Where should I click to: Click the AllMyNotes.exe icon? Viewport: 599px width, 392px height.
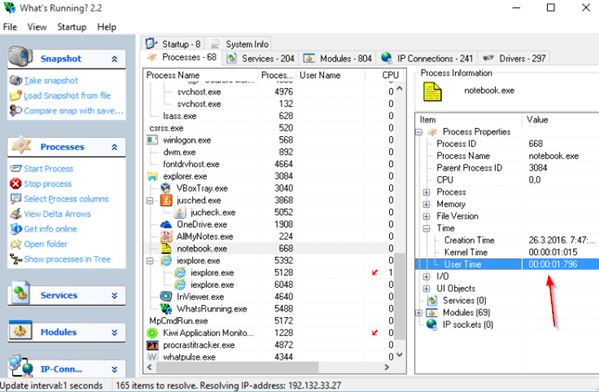pos(166,236)
